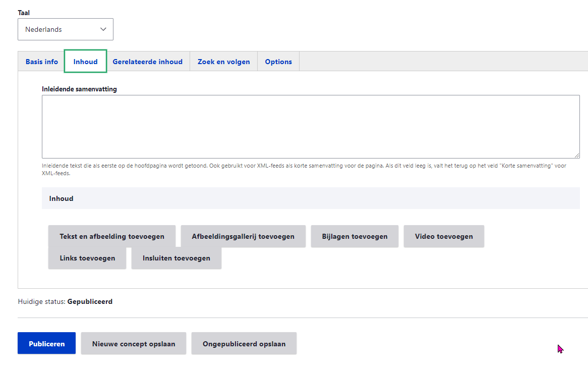Go to the Zoek en volgen tab
Screen dimensions: 588x367
[x=223, y=62]
